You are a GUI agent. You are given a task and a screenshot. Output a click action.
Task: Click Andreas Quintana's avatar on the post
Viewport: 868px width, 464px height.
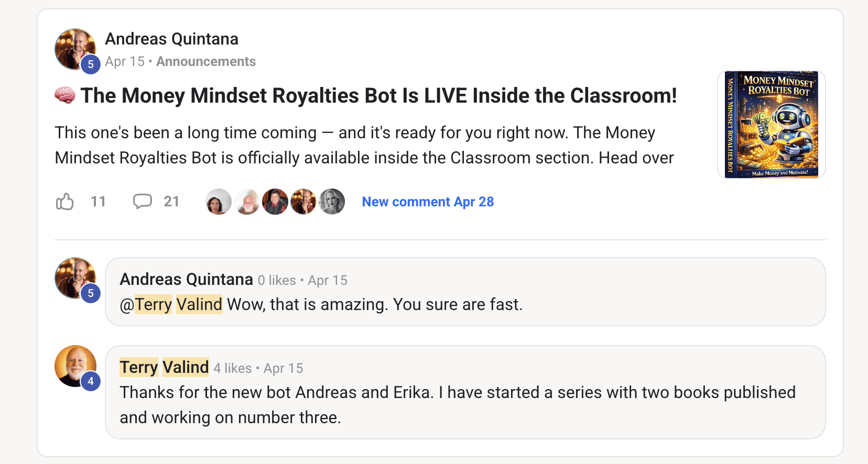coord(75,49)
